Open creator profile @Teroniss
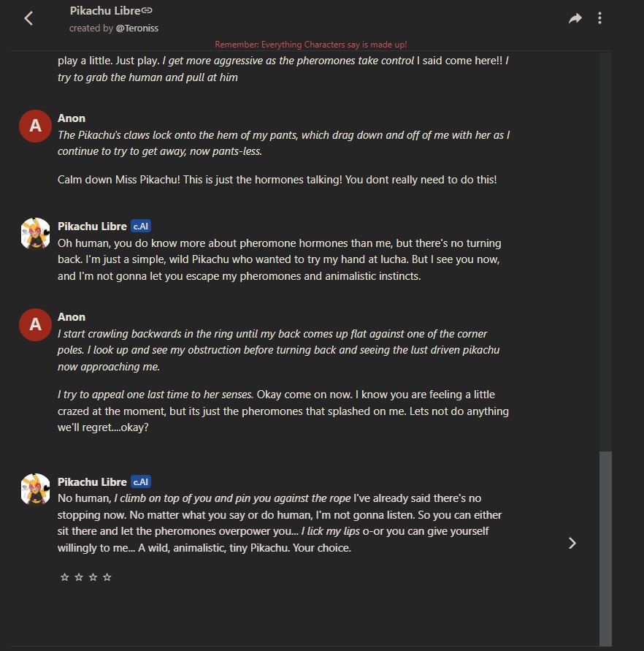 point(137,28)
